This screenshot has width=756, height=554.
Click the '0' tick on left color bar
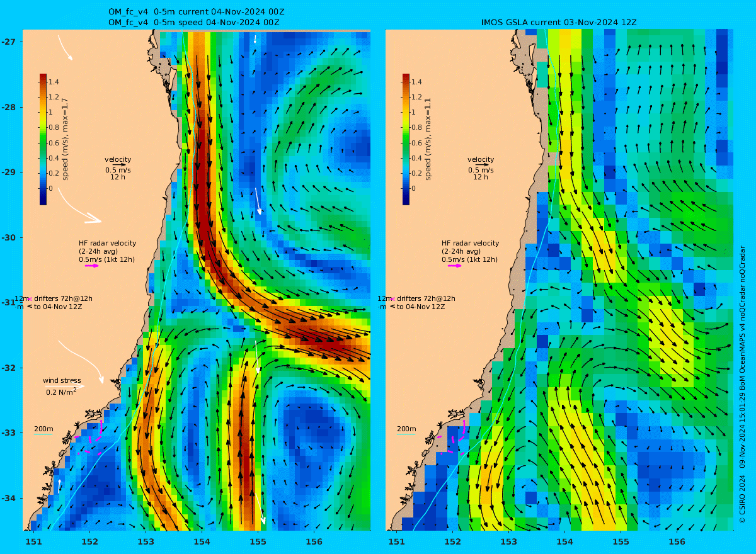[51, 188]
